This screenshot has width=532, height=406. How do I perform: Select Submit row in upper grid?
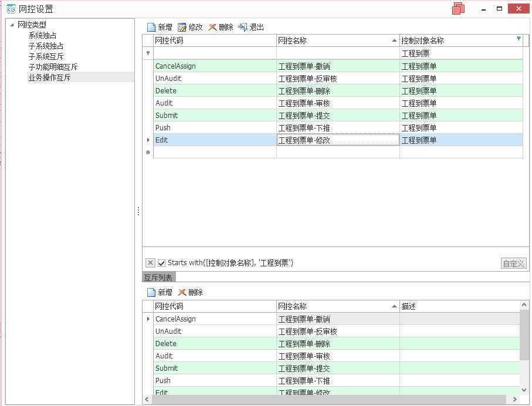click(x=338, y=116)
